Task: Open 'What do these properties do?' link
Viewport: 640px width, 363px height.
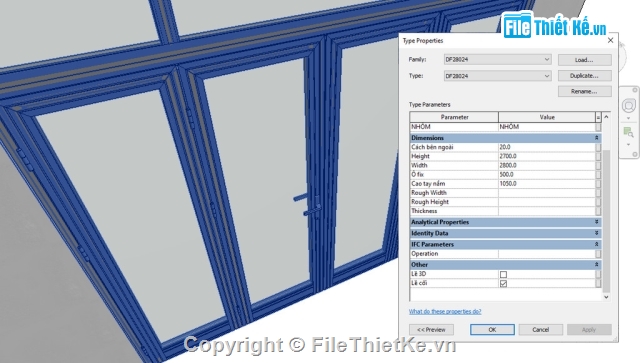Action: coord(445,312)
